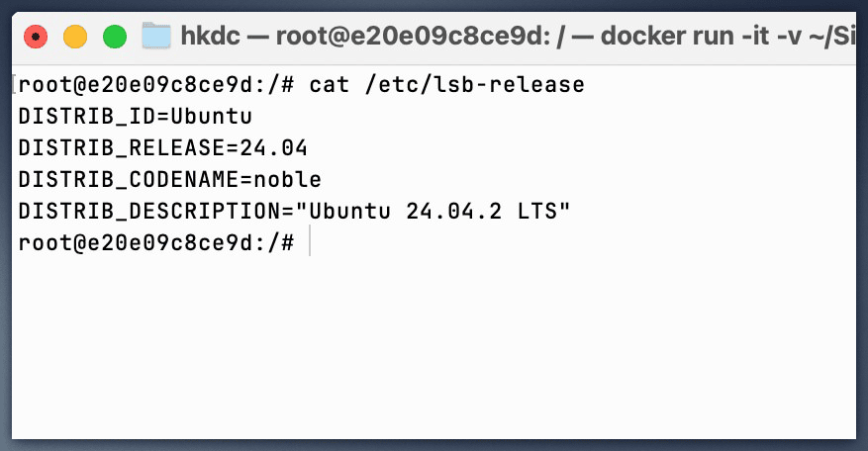The image size is (868, 451).
Task: Close the terminal window with red button
Action: [36, 37]
